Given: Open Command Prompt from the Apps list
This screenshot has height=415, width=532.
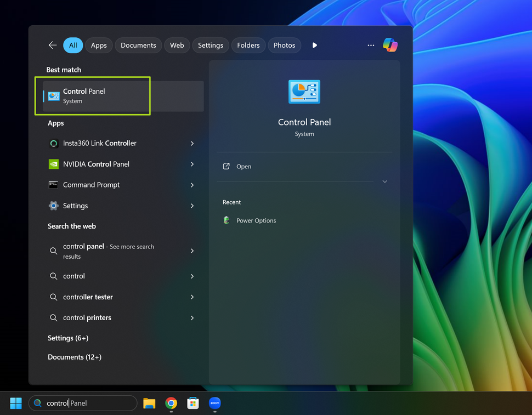Looking at the screenshot, I should tap(91, 185).
